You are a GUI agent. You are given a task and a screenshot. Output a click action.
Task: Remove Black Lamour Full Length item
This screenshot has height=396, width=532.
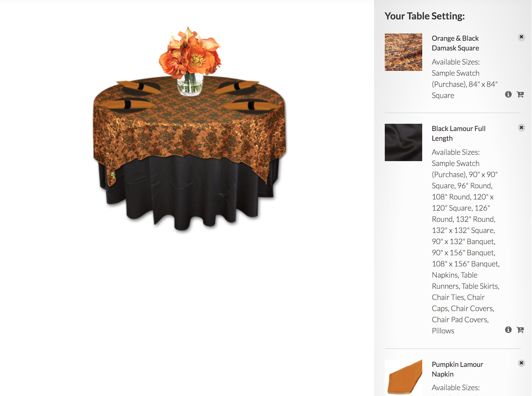[521, 128]
